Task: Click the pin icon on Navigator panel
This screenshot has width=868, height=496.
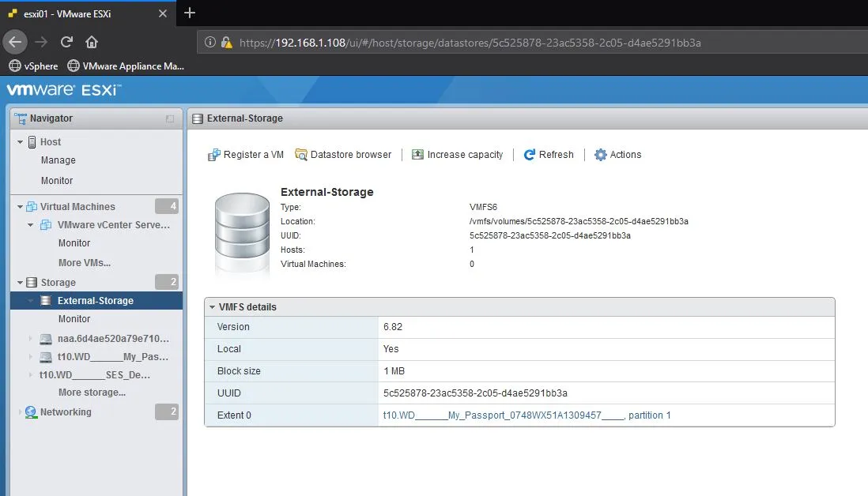Action: pyautogui.click(x=168, y=118)
